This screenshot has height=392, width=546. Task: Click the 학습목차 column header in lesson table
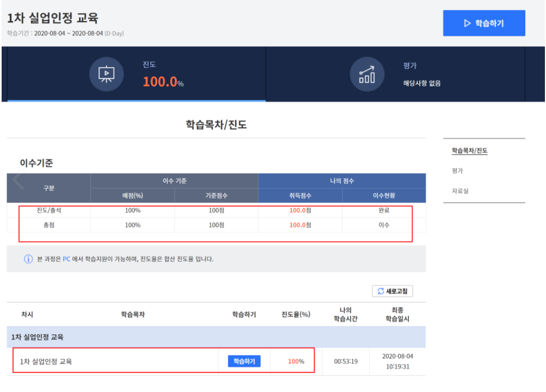coord(133,314)
